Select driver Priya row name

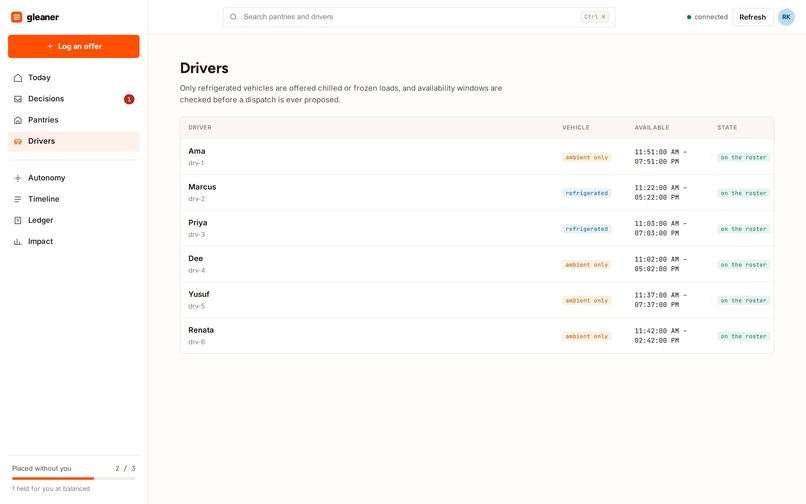[198, 223]
